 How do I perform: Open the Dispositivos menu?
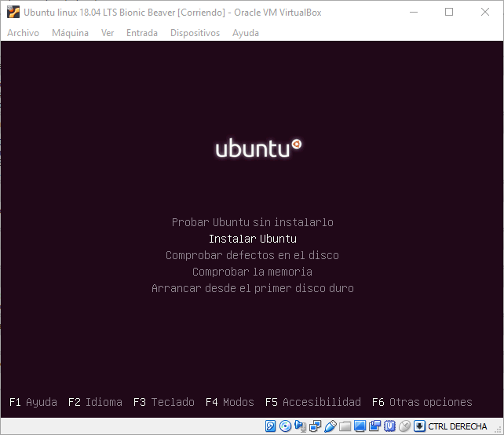195,33
